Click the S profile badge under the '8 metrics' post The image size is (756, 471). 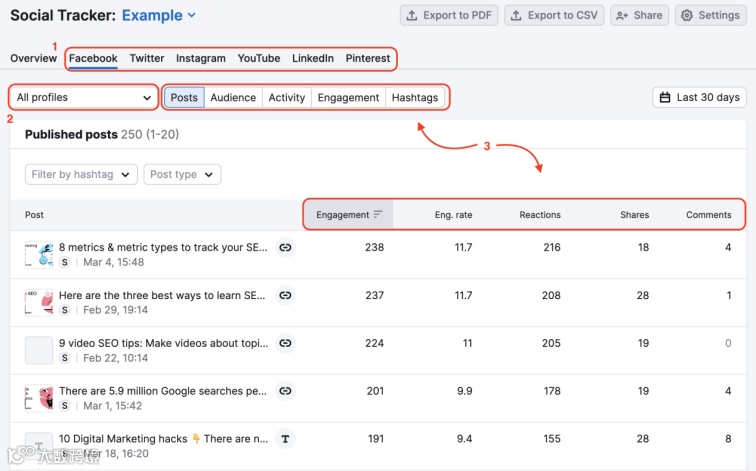65,262
